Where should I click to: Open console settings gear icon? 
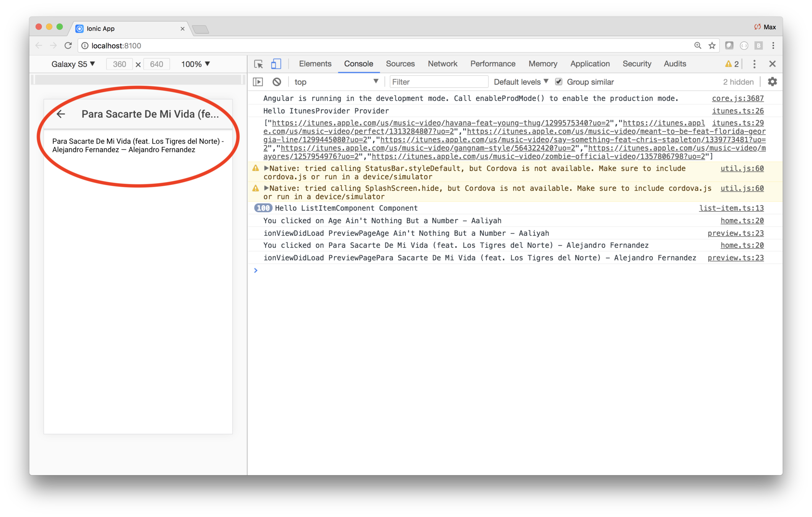772,82
